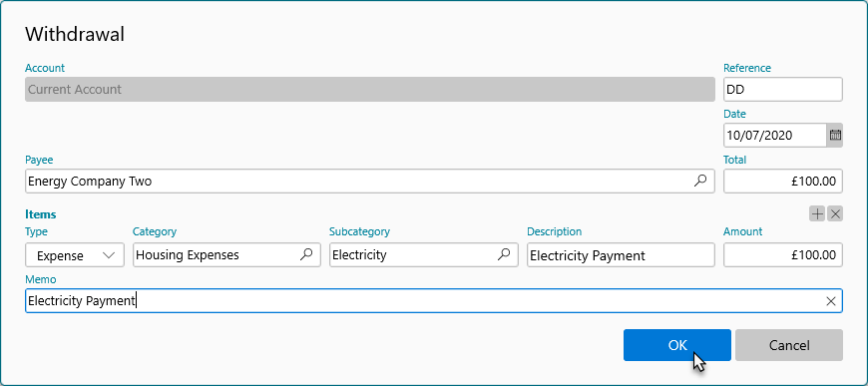Click the Payee label
This screenshot has height=386, width=868.
click(39, 160)
